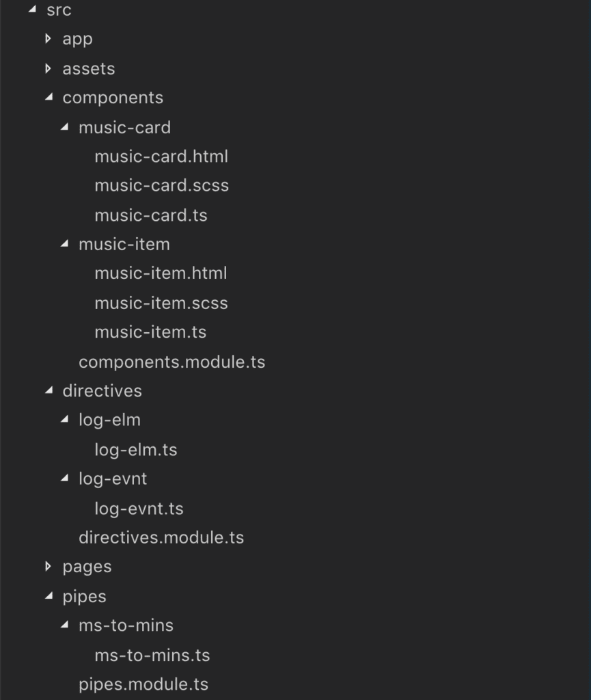Open music-card.html file
The image size is (591, 700).
point(161,157)
